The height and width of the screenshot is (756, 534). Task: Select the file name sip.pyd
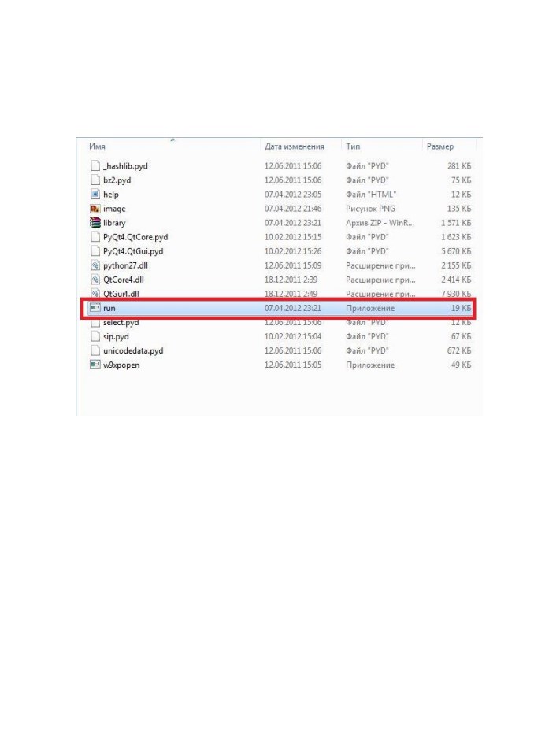pyautogui.click(x=116, y=336)
